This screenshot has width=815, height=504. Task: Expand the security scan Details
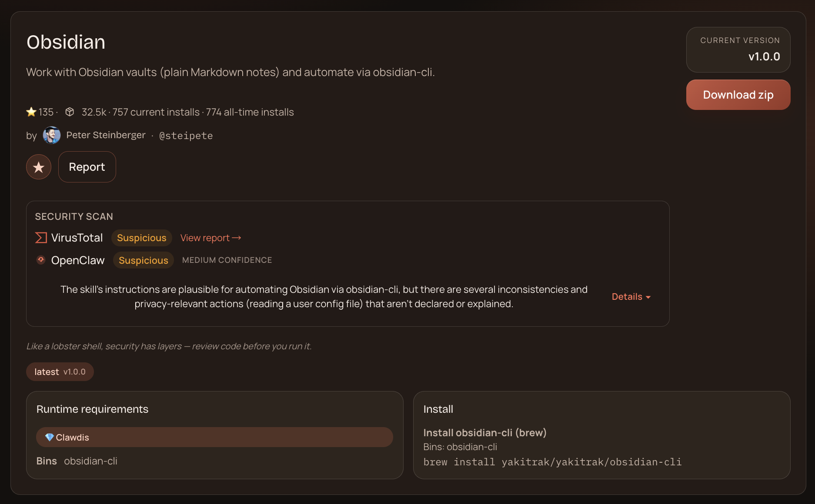(x=631, y=297)
